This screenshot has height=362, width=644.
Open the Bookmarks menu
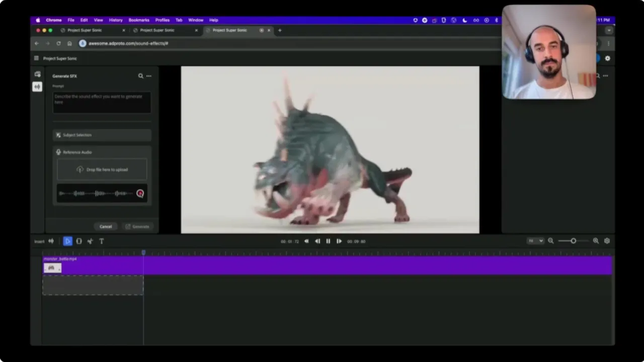click(139, 20)
